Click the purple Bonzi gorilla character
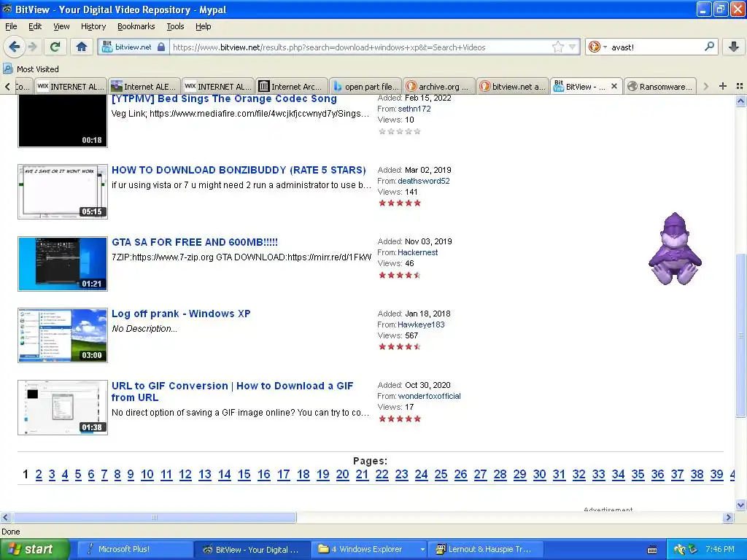Screen dimensions: 747x560 click(x=675, y=249)
